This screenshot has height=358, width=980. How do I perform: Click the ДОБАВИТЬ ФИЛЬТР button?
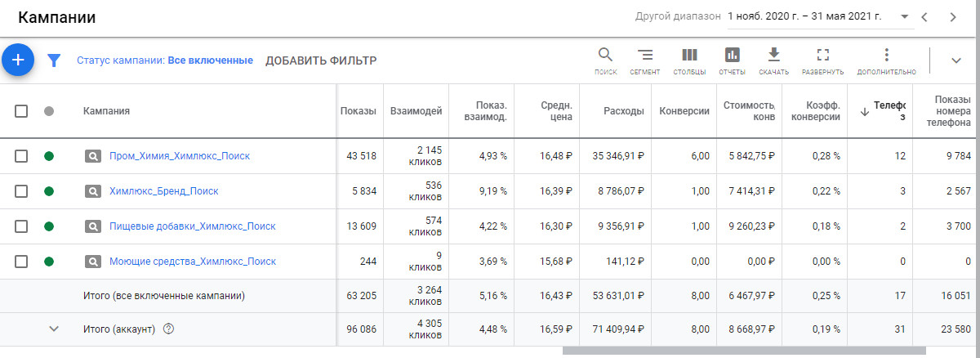[x=321, y=60]
